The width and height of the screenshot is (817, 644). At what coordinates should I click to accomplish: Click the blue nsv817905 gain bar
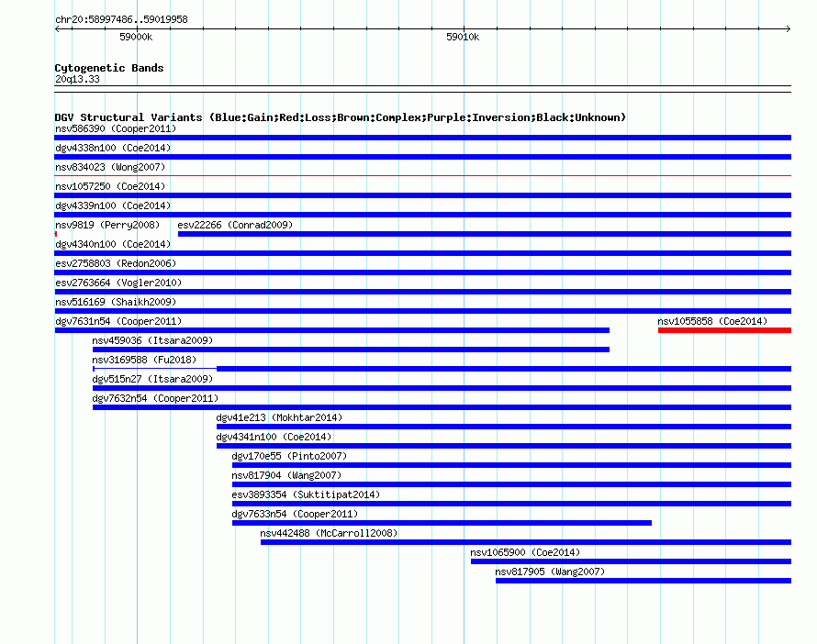point(644,581)
